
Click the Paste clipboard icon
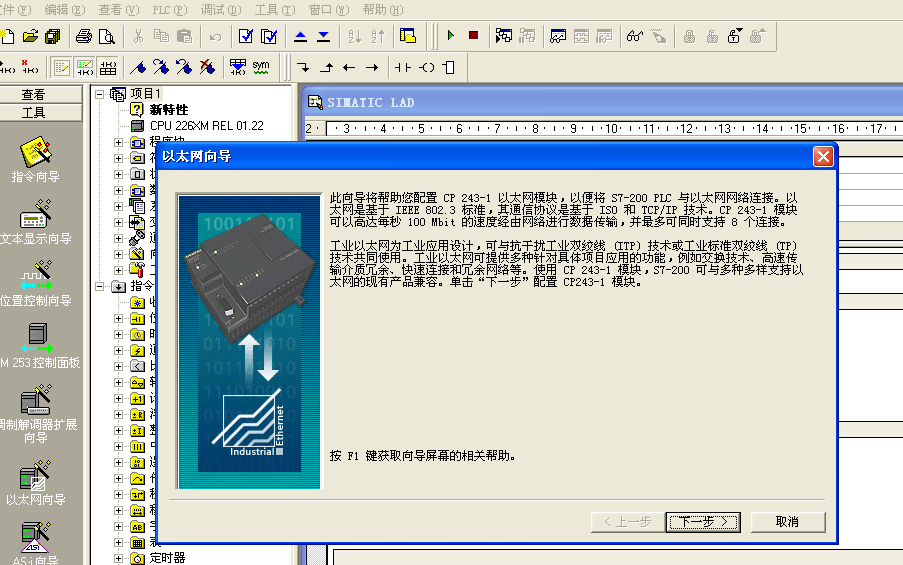click(x=184, y=37)
